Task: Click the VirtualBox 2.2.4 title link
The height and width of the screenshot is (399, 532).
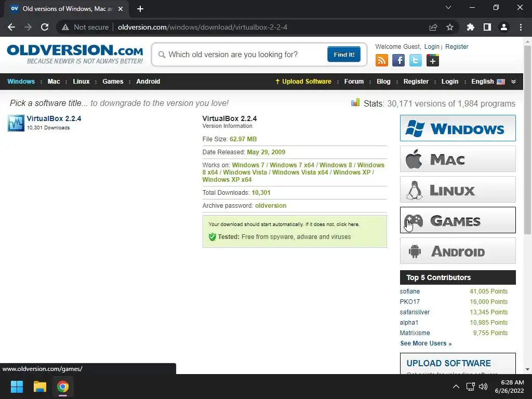Action: pos(54,118)
